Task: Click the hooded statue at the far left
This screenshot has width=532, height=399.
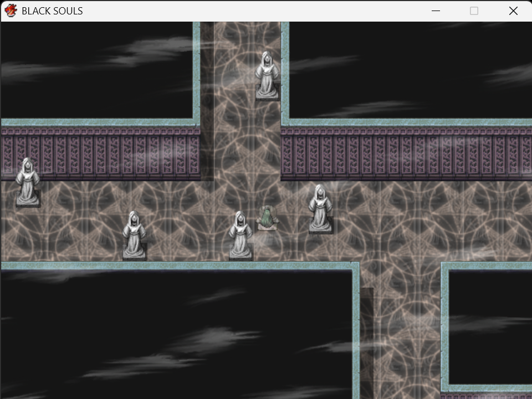Action: [28, 182]
